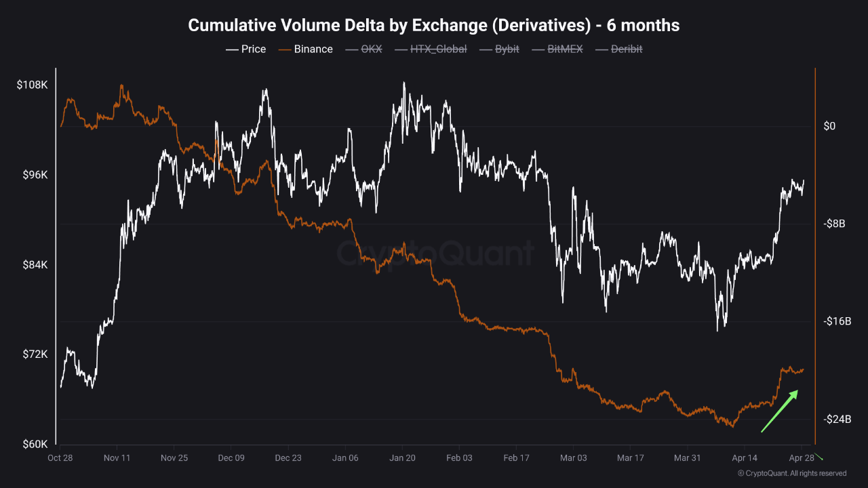Viewport: 868px width, 488px height.
Task: Select the Oct 28 date label
Action: click(60, 458)
